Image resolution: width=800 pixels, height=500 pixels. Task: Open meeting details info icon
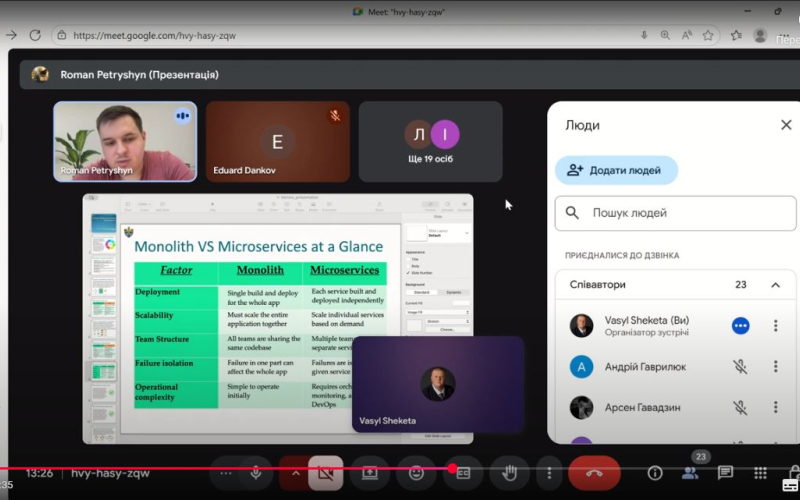655,473
